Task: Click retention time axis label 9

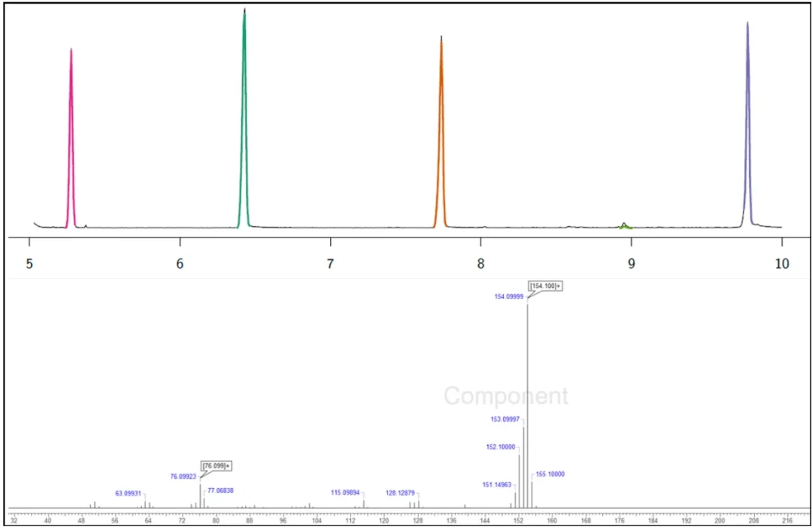Action: pos(632,264)
